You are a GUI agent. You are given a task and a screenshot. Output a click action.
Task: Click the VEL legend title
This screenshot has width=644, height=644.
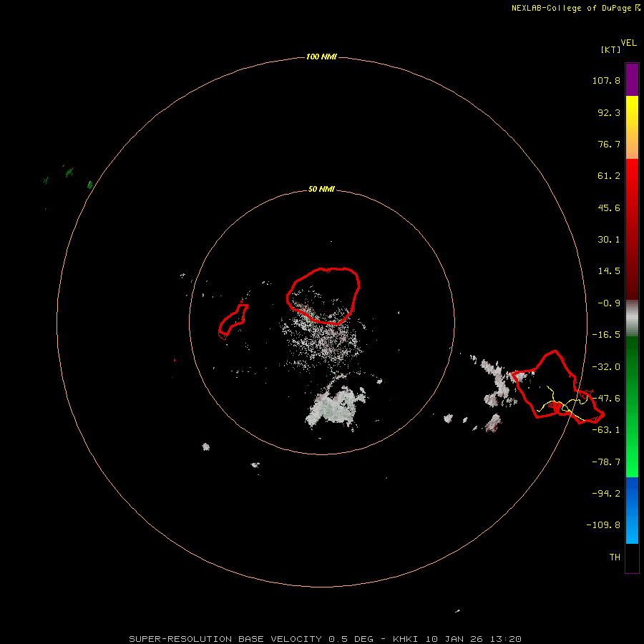pyautogui.click(x=628, y=43)
